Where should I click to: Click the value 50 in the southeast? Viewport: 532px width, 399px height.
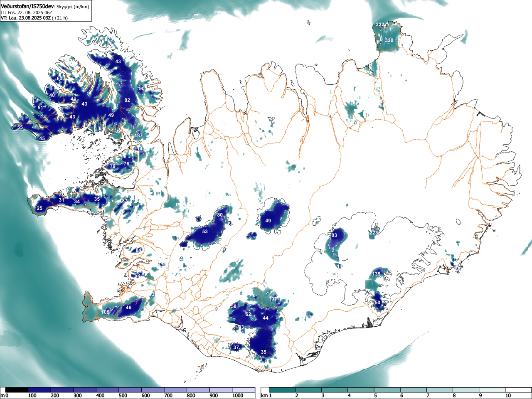(377, 303)
